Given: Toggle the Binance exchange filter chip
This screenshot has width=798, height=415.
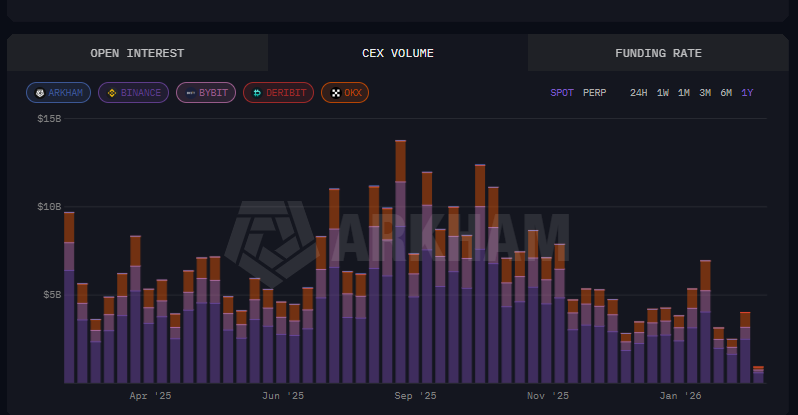Looking at the screenshot, I should coord(133,93).
